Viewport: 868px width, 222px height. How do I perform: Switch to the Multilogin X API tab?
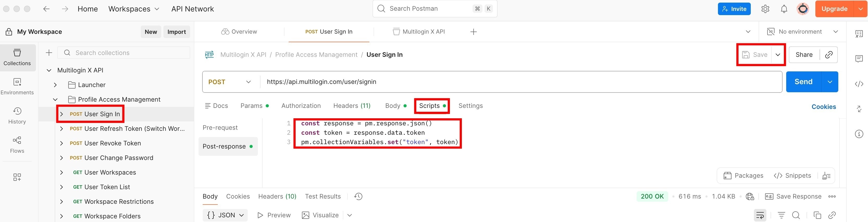419,32
